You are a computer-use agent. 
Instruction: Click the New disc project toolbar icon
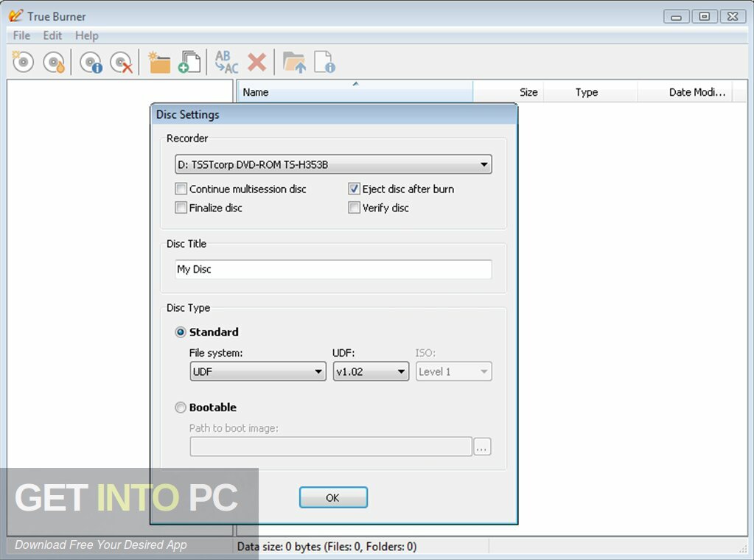(x=23, y=62)
